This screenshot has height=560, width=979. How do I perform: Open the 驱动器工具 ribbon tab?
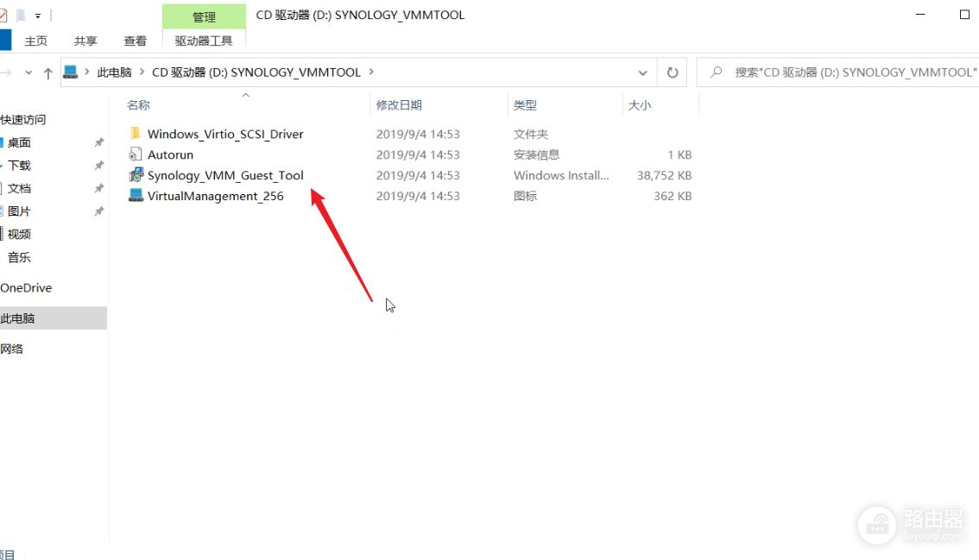click(x=204, y=41)
